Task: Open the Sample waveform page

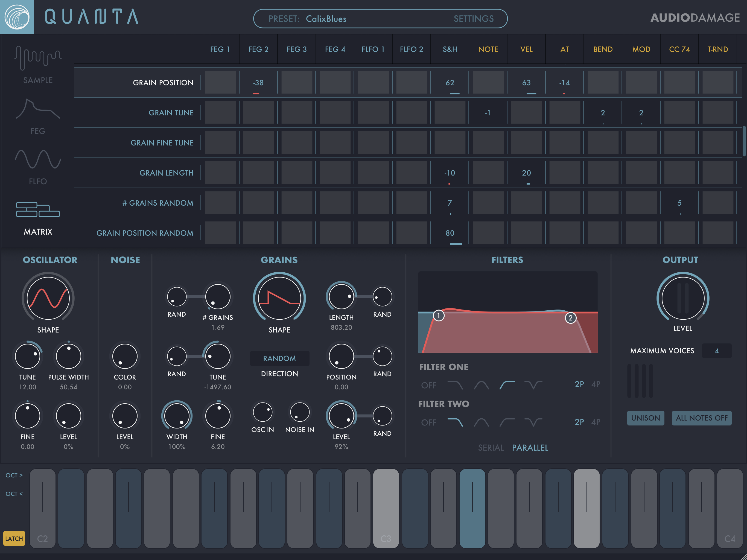Action: (x=38, y=64)
